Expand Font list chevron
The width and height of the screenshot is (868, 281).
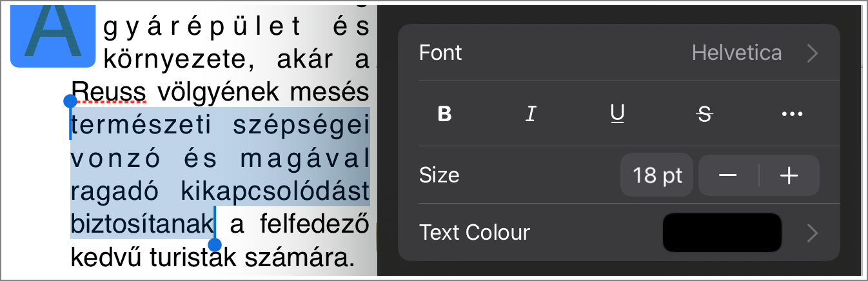(x=813, y=53)
